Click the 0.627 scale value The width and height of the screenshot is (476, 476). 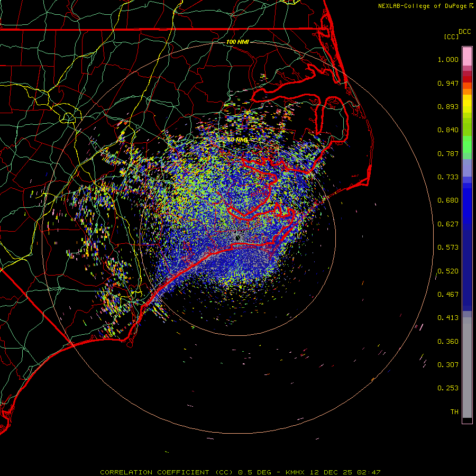(x=448, y=224)
